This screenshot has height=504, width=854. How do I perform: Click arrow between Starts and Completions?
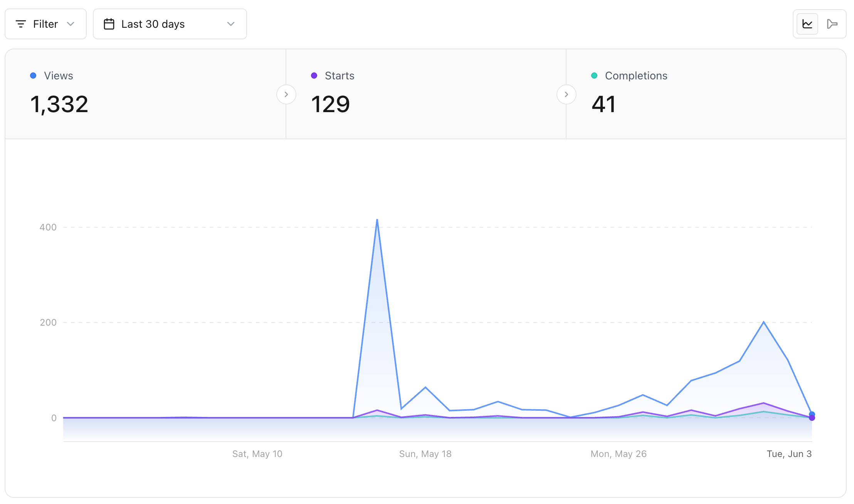click(x=566, y=94)
